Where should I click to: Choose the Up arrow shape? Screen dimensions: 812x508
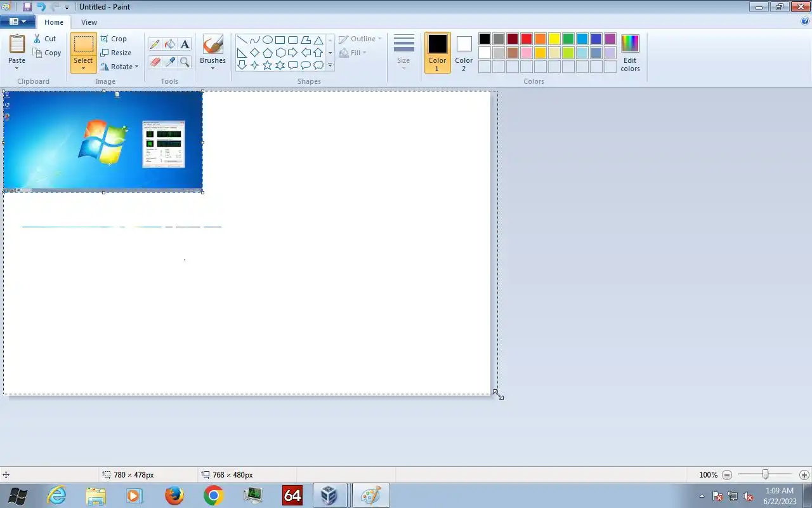[318, 53]
